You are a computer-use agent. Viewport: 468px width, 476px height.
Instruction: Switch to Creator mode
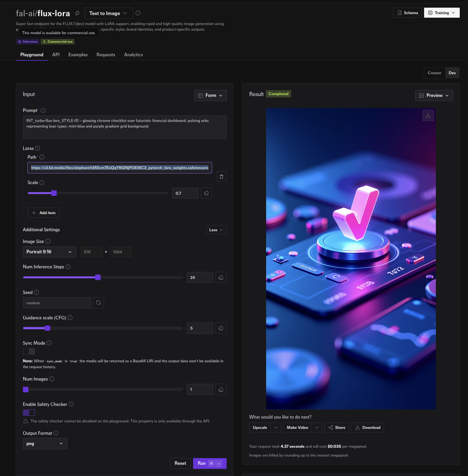pos(434,73)
